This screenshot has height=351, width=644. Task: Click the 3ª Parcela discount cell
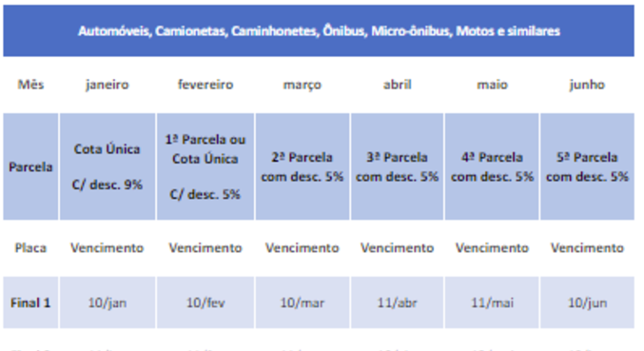click(398, 166)
